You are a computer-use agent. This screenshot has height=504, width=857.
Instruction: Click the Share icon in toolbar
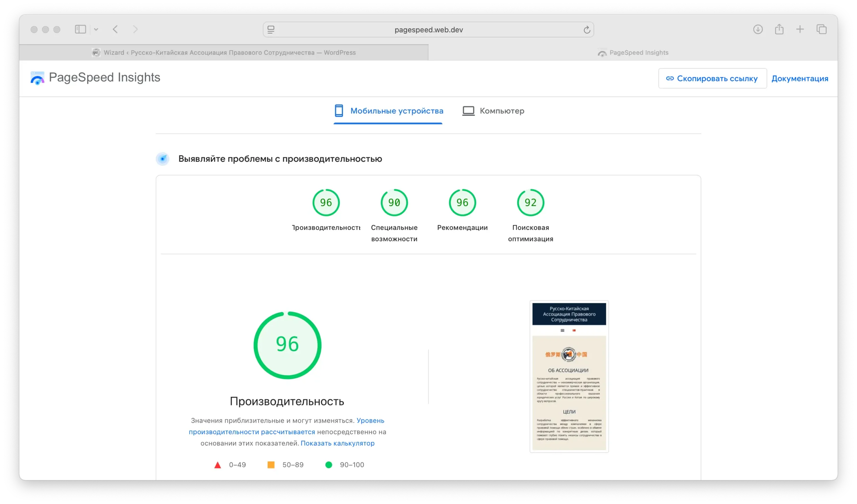(779, 29)
